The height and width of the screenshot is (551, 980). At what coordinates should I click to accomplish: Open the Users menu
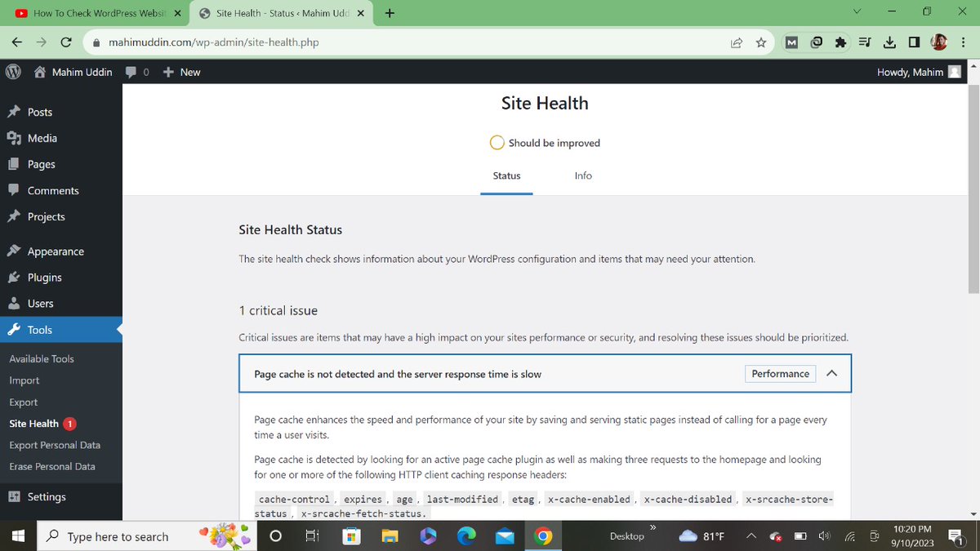click(40, 304)
